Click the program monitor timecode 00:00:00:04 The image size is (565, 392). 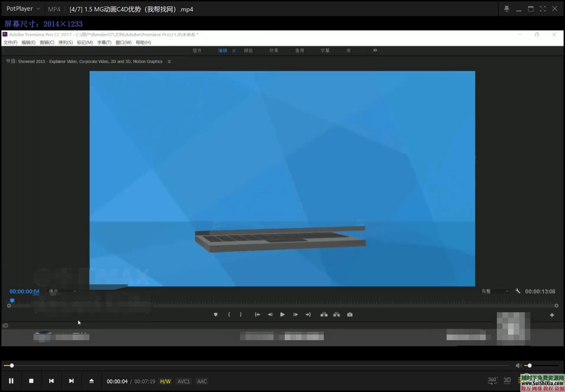pos(25,291)
